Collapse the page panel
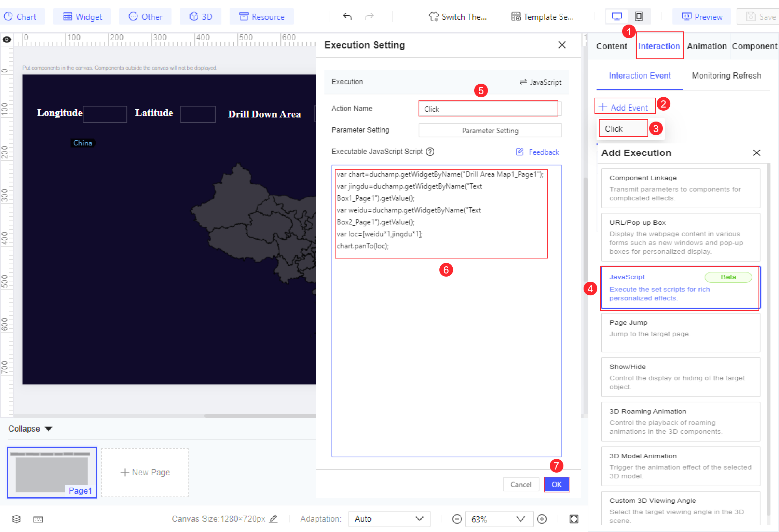This screenshot has width=779, height=532. (30, 429)
